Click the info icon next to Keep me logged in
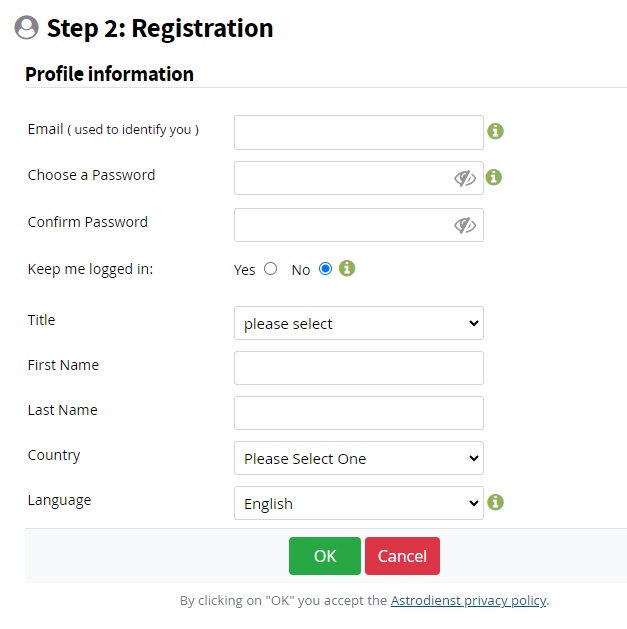 [x=347, y=268]
